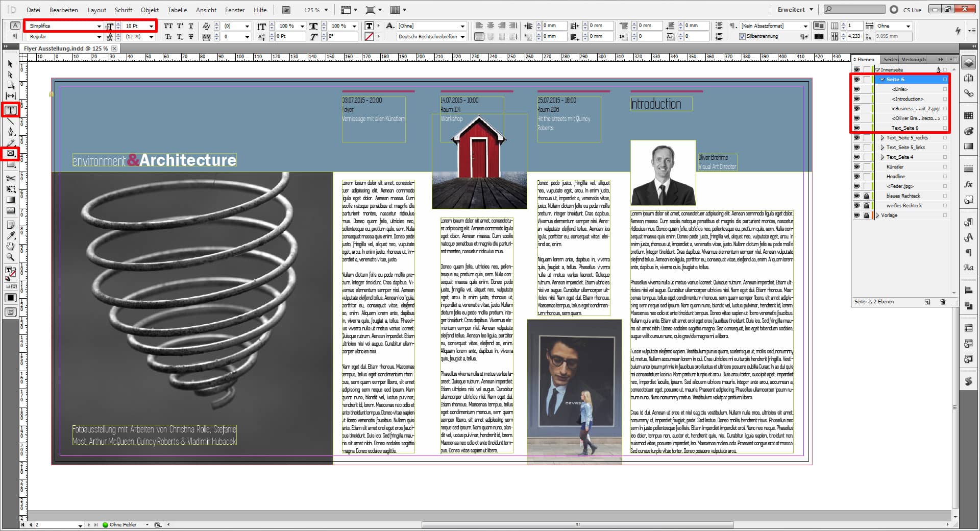The width and height of the screenshot is (980, 531).
Task: Select the Hand tool
Action: tap(10, 246)
